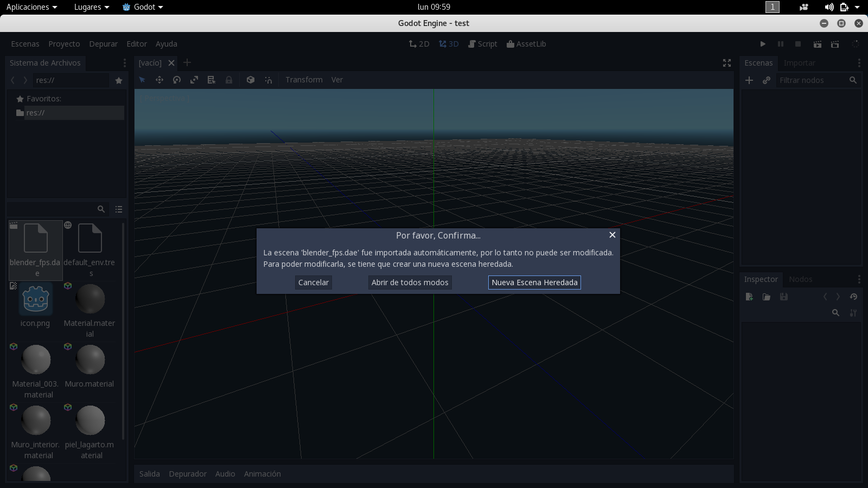Go back in file system history
Screen dimensions: 868x488
tap(12, 80)
